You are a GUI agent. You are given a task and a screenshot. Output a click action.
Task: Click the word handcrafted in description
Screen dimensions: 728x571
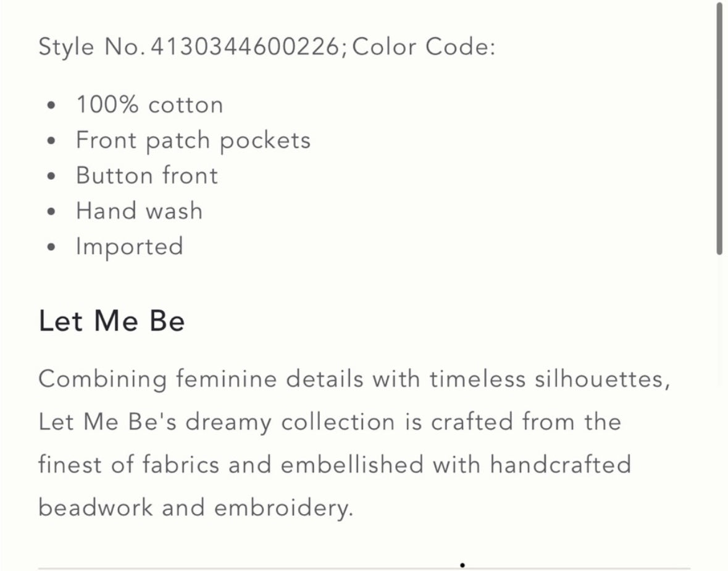point(561,465)
